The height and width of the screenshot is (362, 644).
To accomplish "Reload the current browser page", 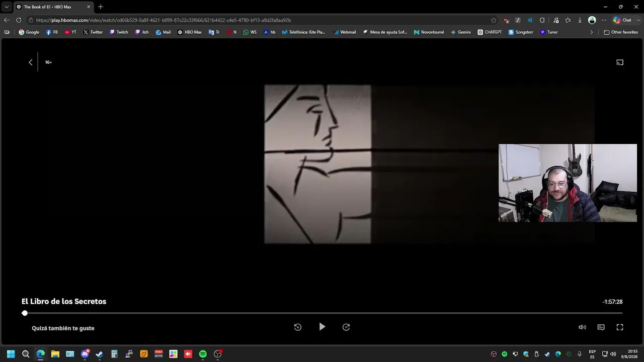I will [19, 20].
